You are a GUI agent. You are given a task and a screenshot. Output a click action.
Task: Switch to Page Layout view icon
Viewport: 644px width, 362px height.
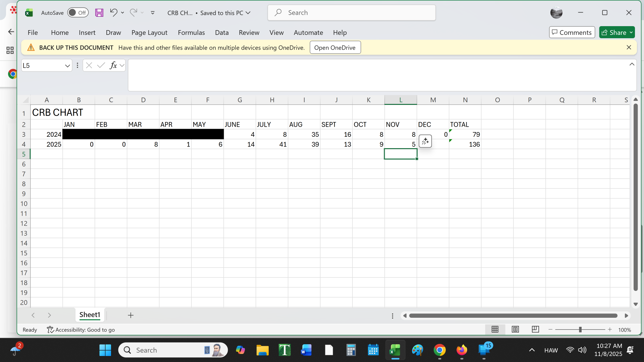click(515, 329)
